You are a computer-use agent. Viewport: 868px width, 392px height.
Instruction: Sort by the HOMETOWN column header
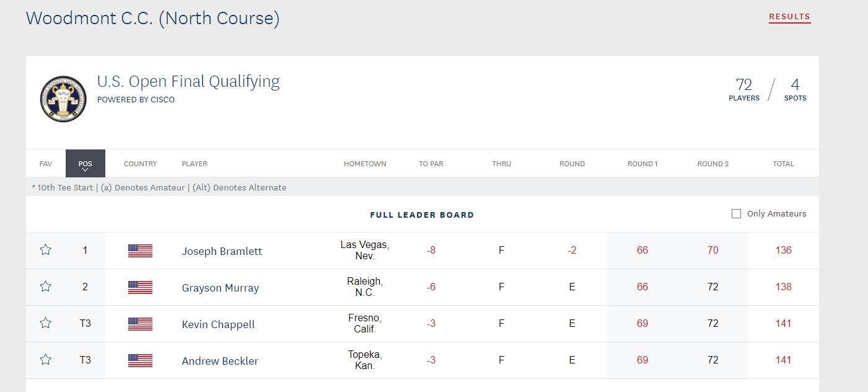click(x=365, y=164)
